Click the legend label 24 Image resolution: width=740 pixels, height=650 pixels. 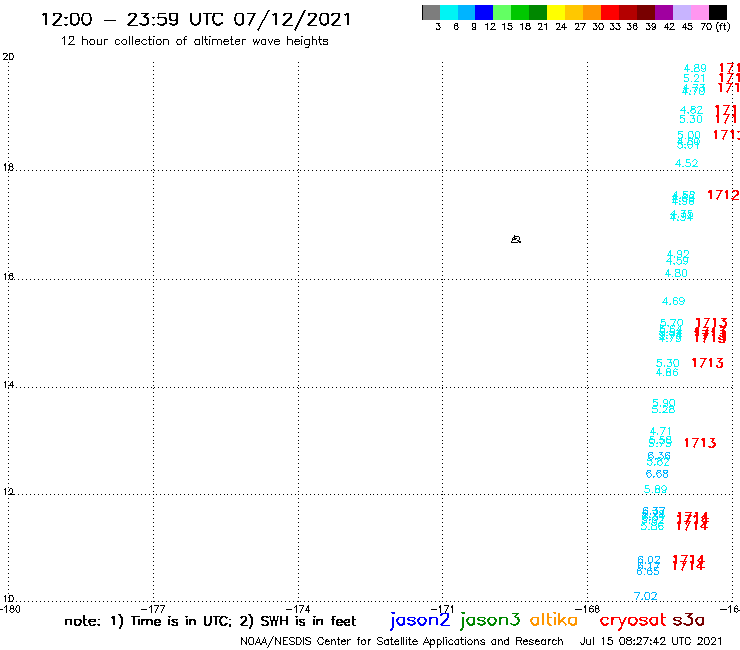561,27
